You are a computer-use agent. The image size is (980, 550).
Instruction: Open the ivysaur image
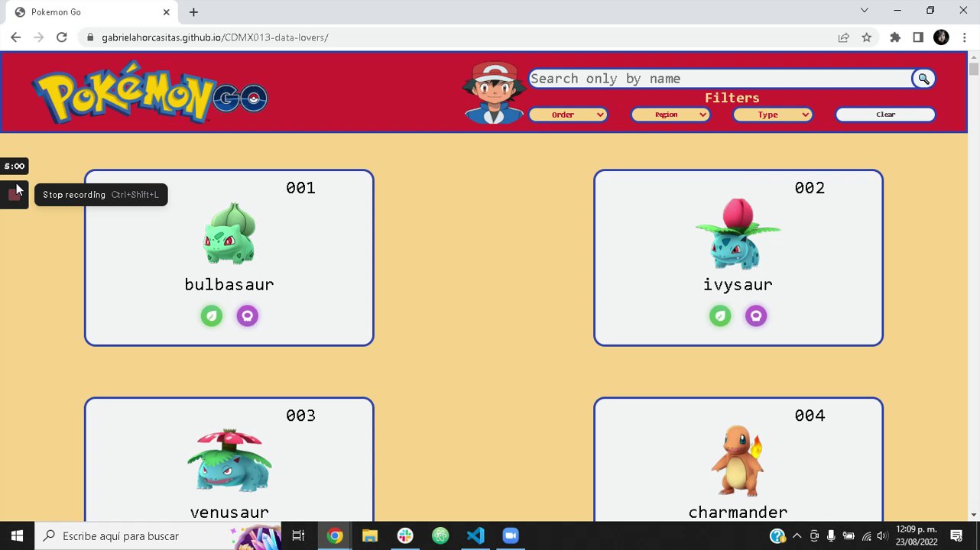pos(738,233)
